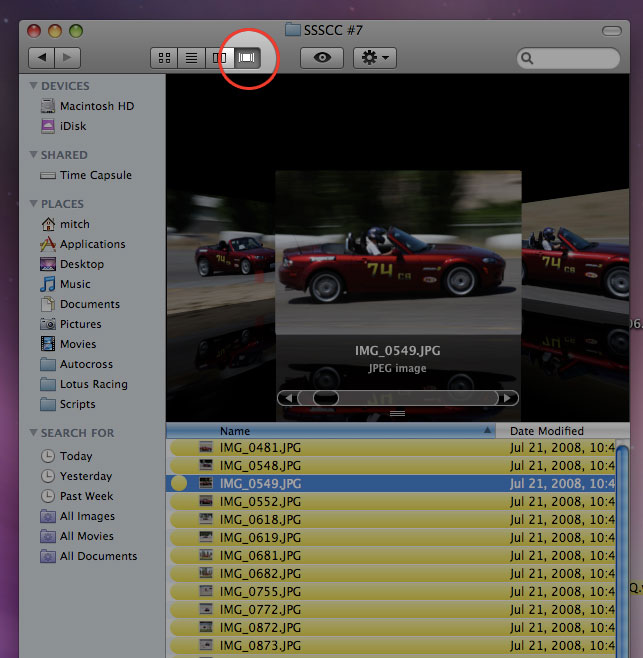Switch to list view in toolbar

pos(191,58)
